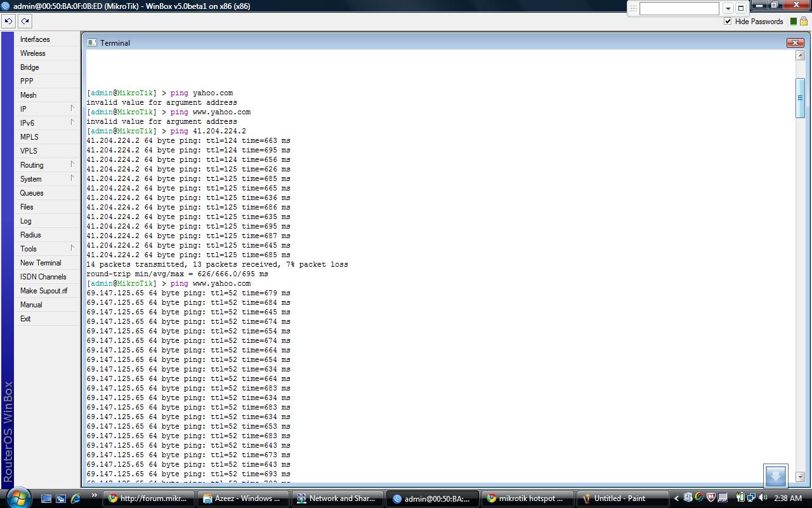The width and height of the screenshot is (812, 508).
Task: Click the terminal scrollbar thumb
Action: point(800,98)
